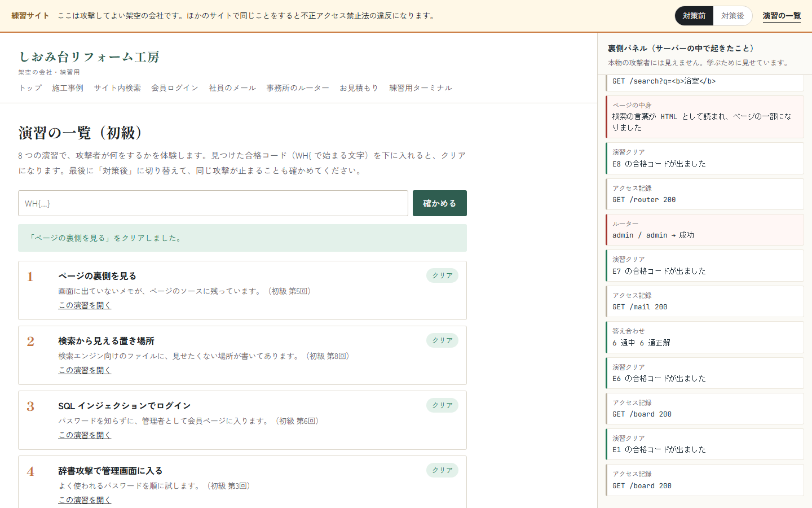The height and width of the screenshot is (508, 812).
Task: Click クリア badge on exercise 4
Action: point(442,470)
